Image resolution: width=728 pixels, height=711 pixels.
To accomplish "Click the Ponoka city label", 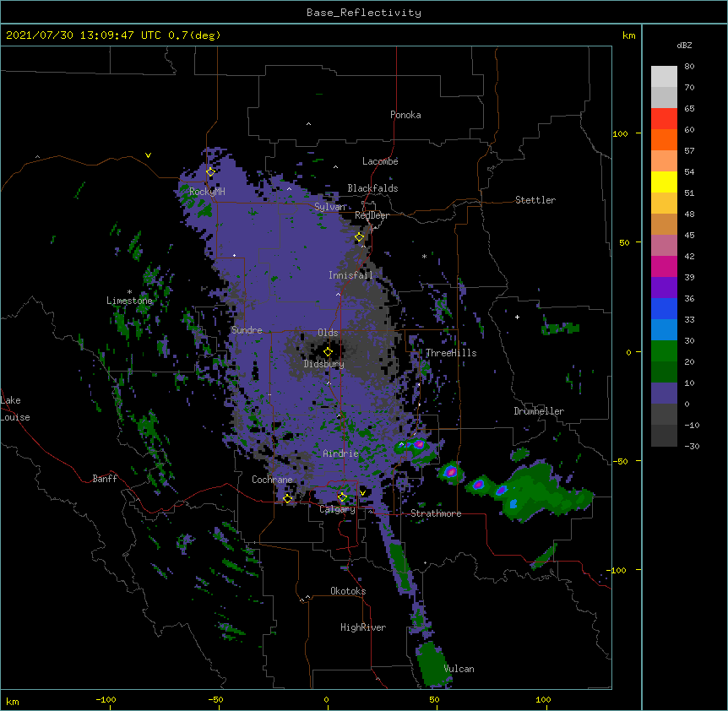I will click(405, 115).
